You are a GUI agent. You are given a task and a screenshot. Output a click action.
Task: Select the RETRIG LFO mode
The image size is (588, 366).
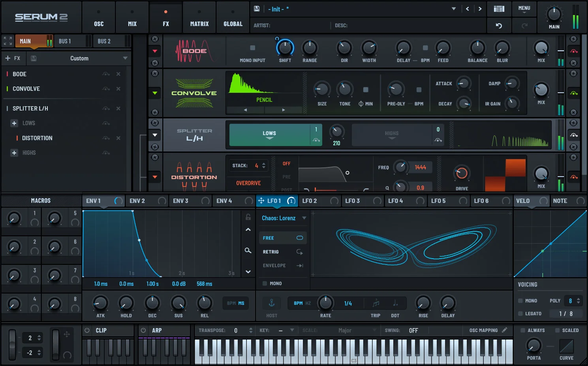(283, 252)
